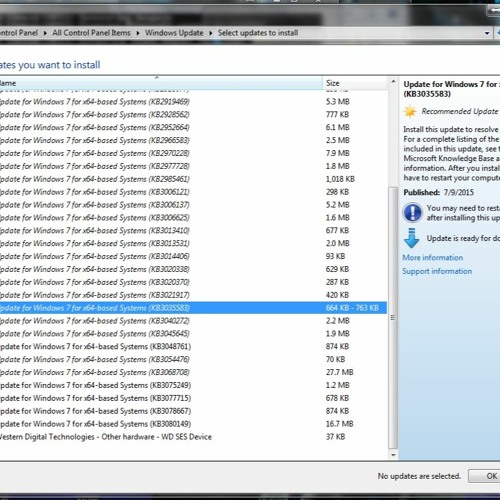Select update KB3013410

coord(193,231)
